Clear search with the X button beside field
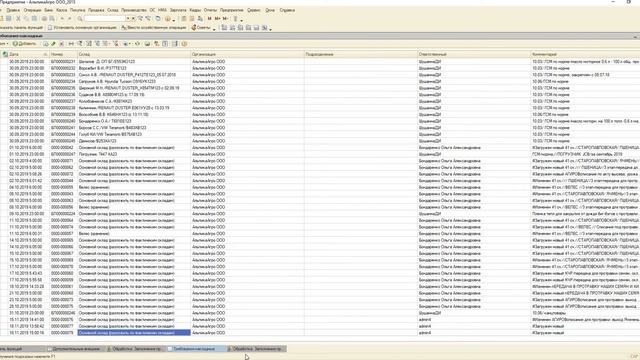Image resolution: width=640 pixels, height=360 pixels. click(x=133, y=18)
